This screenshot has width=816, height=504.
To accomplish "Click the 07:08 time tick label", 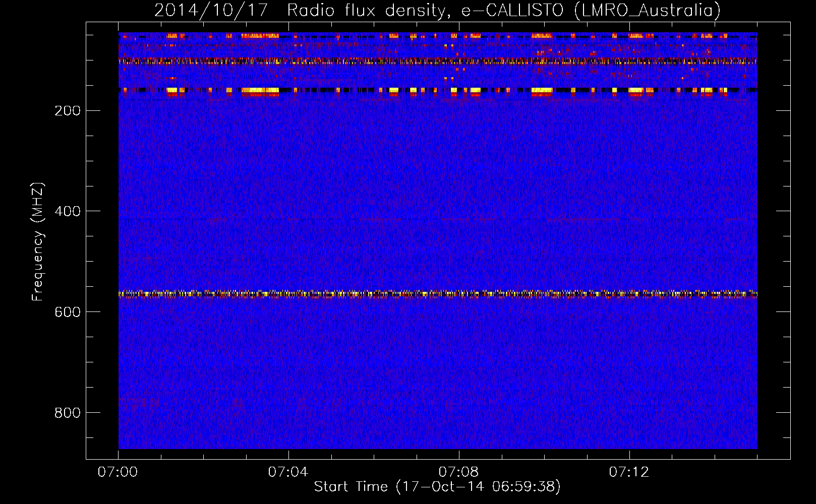I will pyautogui.click(x=458, y=472).
